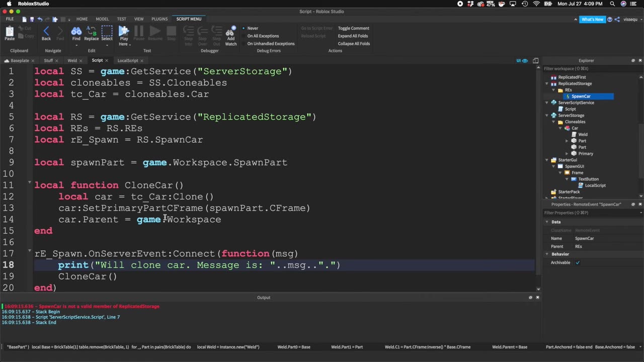
Task: Open the Find binoculars tool
Action: pos(76,31)
